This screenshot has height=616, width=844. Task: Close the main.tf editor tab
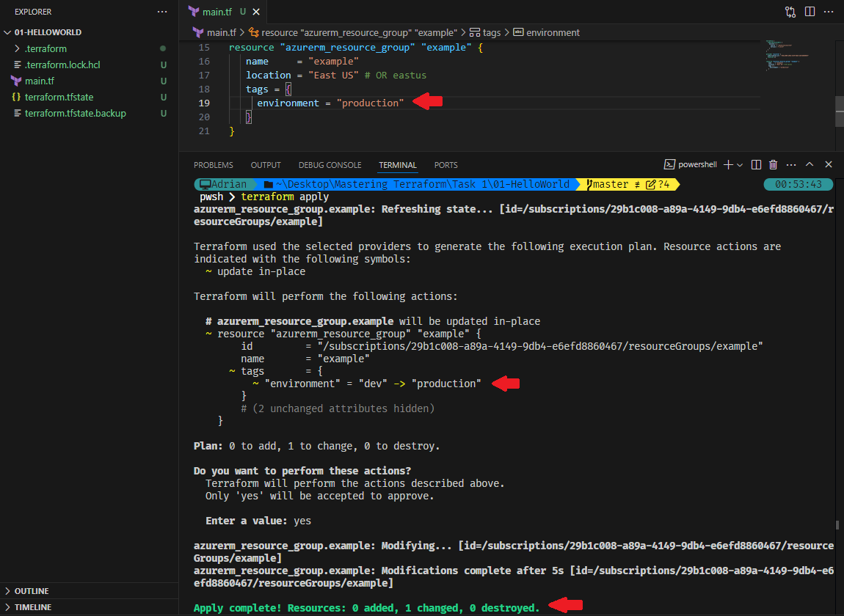tap(256, 11)
